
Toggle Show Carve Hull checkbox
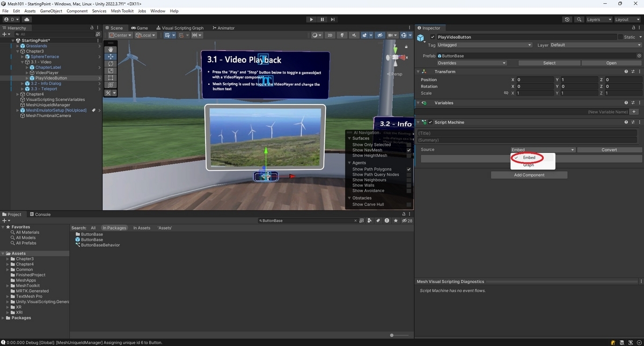click(x=409, y=204)
